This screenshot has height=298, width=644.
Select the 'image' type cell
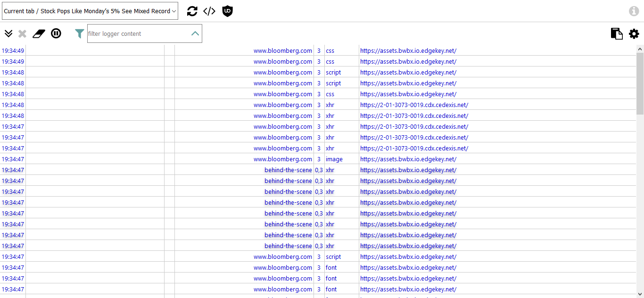334,159
